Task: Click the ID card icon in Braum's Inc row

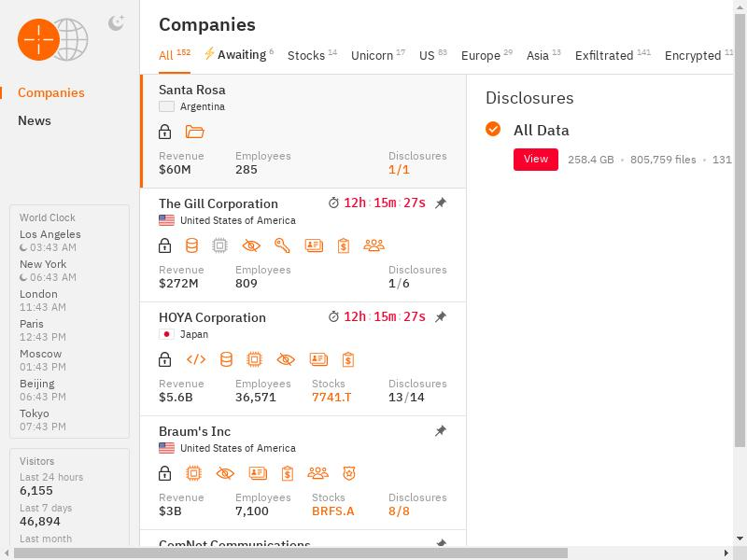Action: pos(258,473)
